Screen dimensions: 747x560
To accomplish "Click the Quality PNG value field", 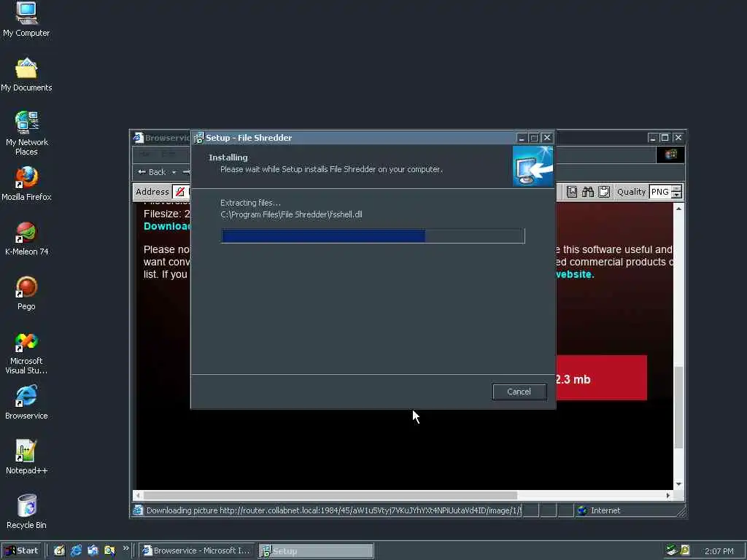I will pyautogui.click(x=660, y=192).
